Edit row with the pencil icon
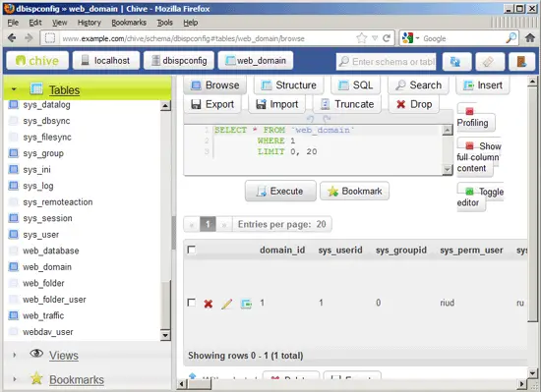541x392 pixels. tap(226, 304)
